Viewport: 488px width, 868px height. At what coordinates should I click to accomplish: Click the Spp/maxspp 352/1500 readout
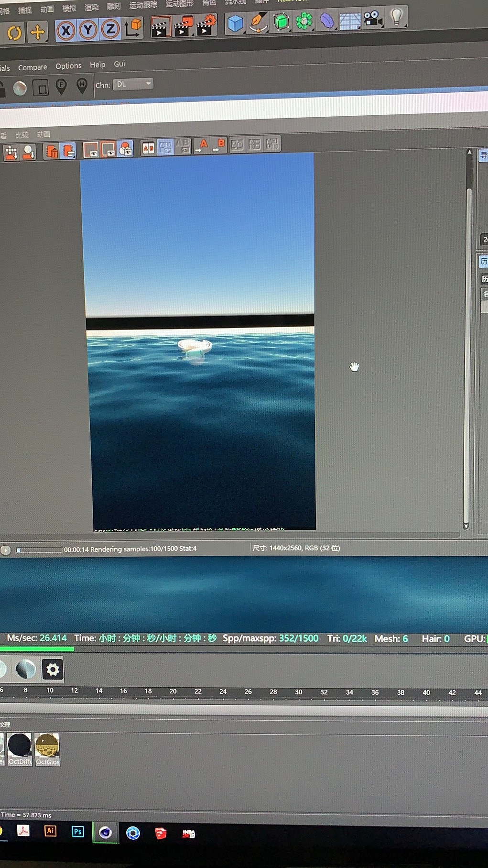point(271,638)
